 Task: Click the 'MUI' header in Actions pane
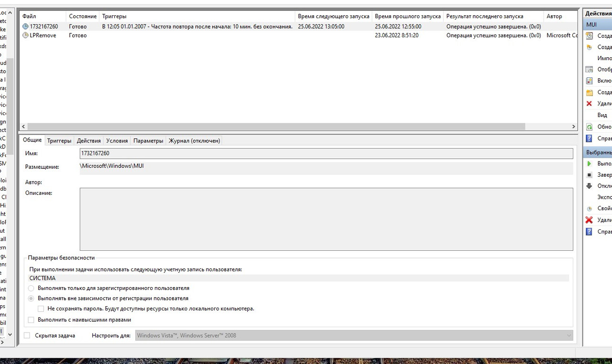[598, 24]
